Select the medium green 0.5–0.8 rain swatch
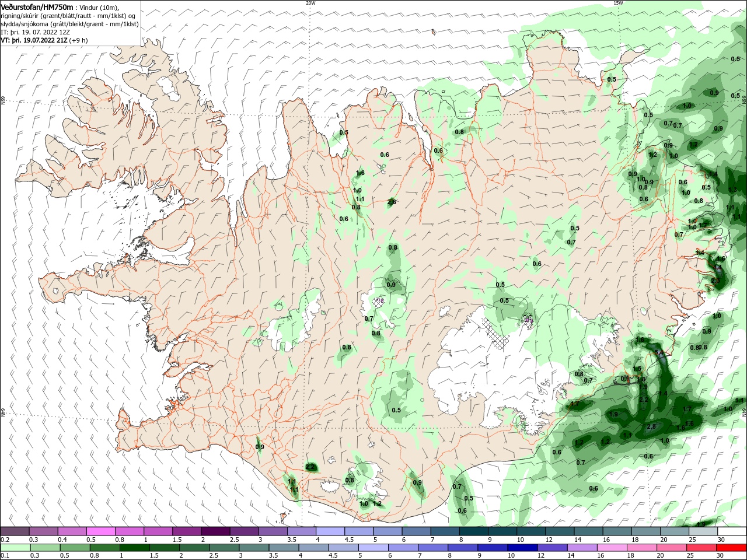 74,548
